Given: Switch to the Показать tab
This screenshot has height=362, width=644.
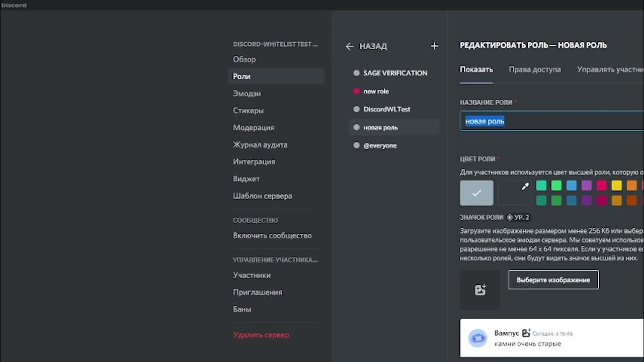Looking at the screenshot, I should [476, 69].
